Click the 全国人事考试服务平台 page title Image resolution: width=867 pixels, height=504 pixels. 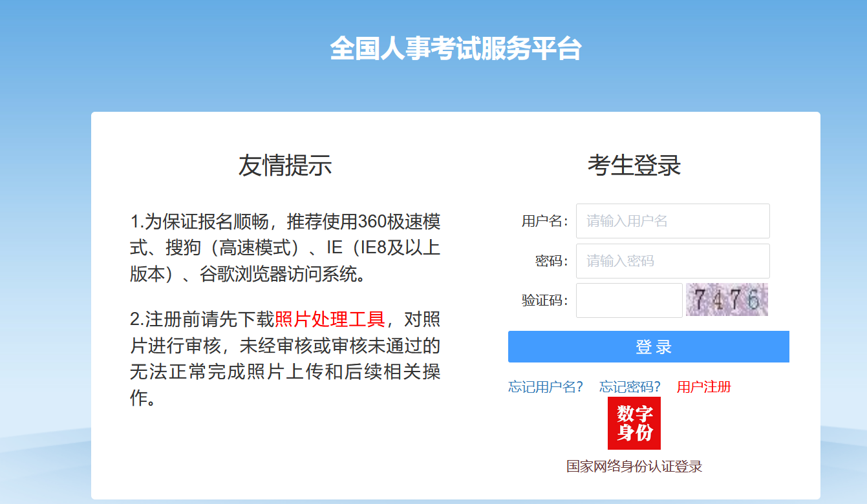pos(455,49)
